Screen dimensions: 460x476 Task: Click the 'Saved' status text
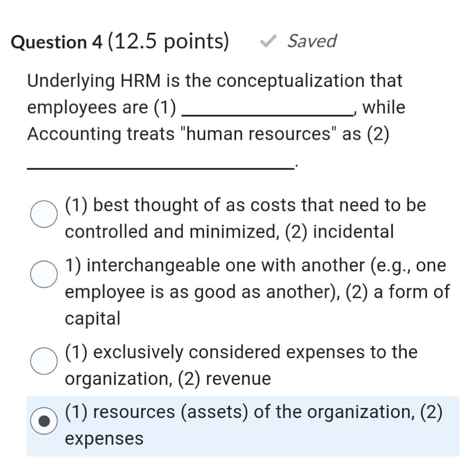[310, 41]
